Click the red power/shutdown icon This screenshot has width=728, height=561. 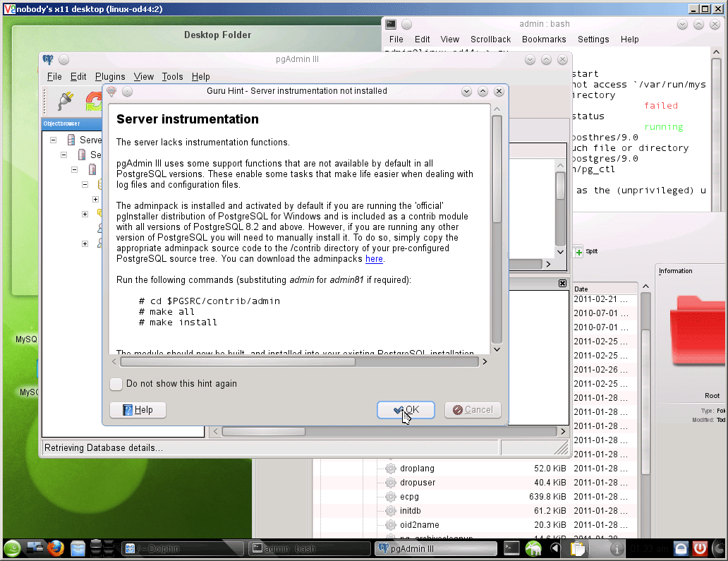(700, 549)
